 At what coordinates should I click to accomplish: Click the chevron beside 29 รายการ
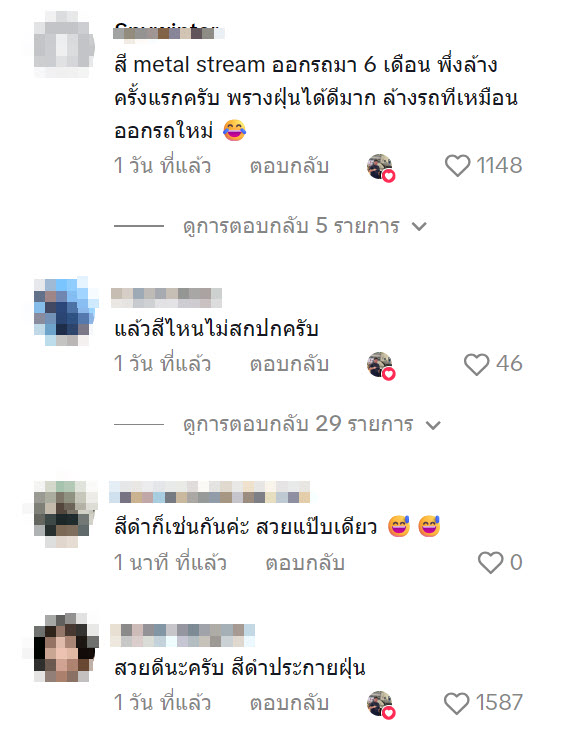pyautogui.click(x=433, y=425)
